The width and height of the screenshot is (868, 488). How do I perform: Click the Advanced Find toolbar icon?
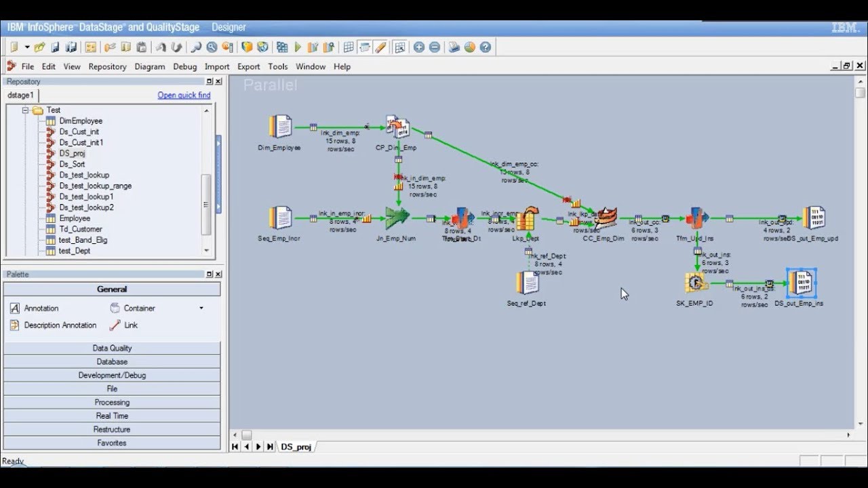click(212, 47)
